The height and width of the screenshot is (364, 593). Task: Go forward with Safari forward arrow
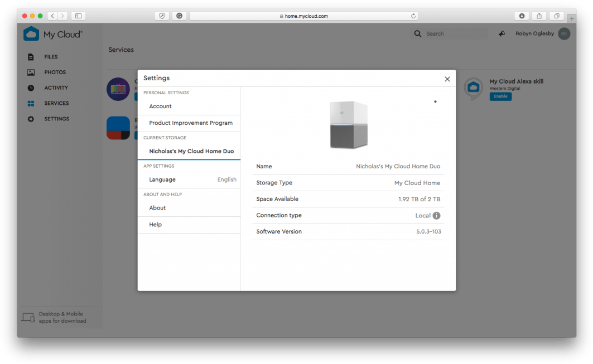click(62, 16)
